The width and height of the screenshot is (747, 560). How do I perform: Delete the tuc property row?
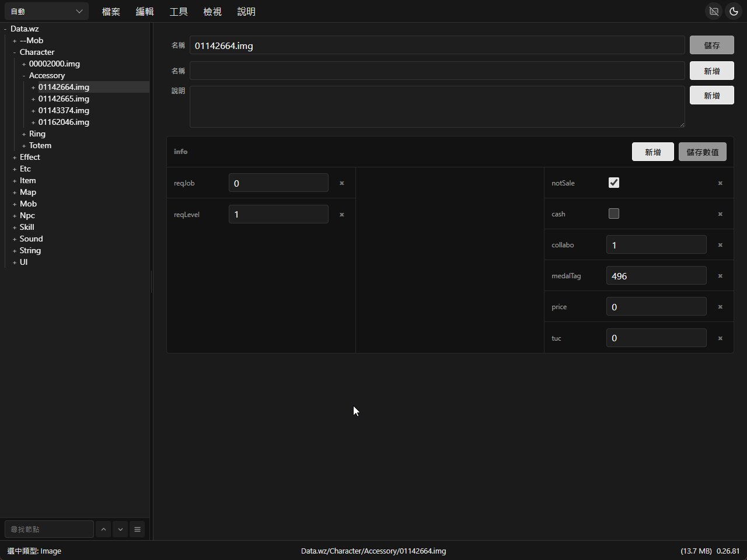point(720,338)
